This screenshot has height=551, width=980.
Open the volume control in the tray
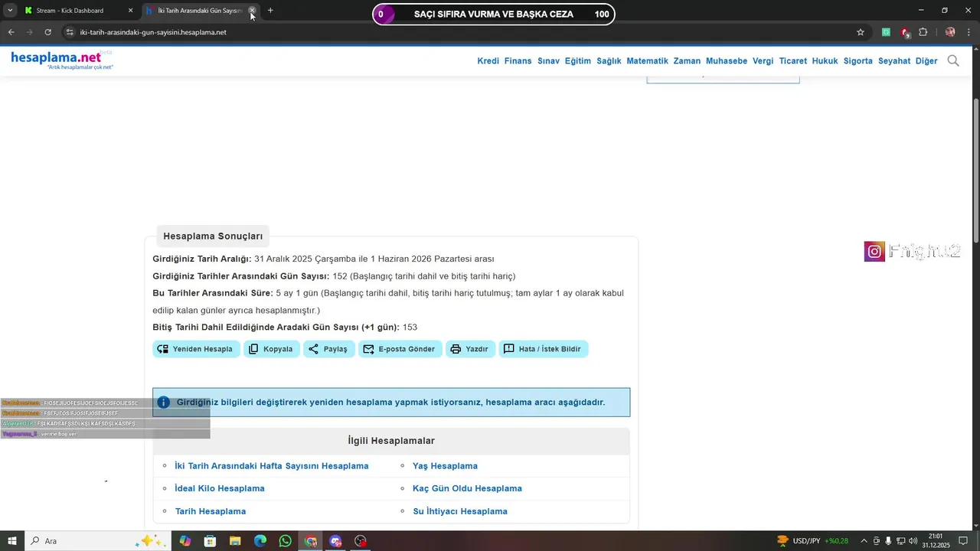(x=913, y=541)
